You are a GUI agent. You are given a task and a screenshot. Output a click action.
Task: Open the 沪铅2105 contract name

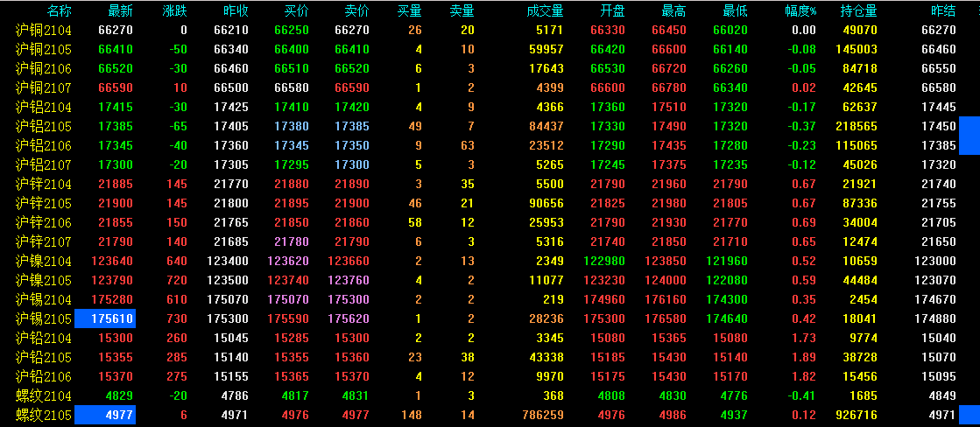[43, 359]
